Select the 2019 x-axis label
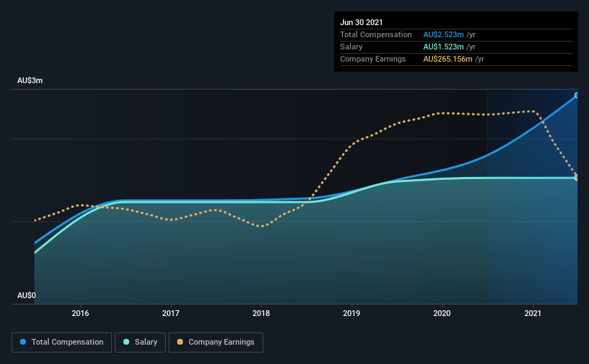Screen dimensions: 589x364 352,313
